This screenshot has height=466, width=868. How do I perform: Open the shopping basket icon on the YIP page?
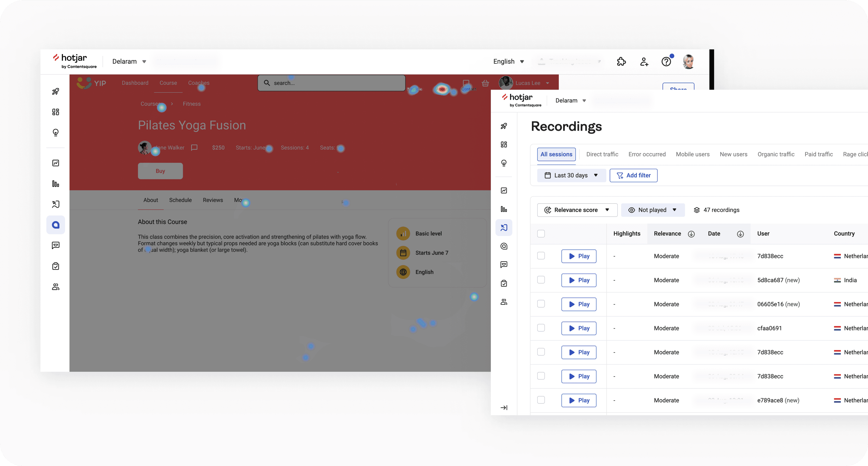pos(485,83)
